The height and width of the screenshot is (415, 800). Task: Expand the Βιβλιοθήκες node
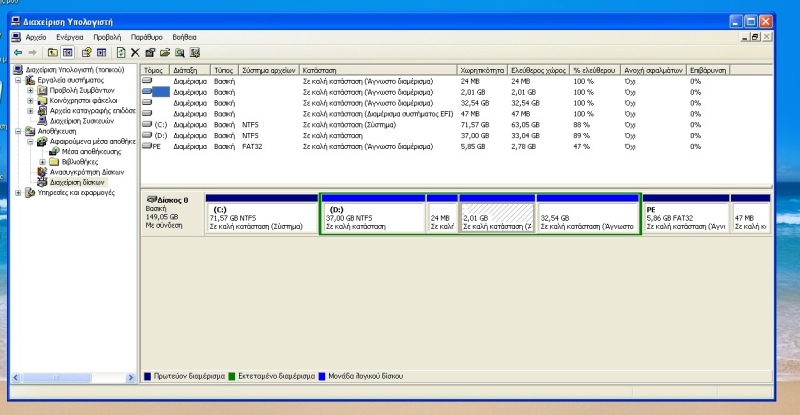[42, 162]
